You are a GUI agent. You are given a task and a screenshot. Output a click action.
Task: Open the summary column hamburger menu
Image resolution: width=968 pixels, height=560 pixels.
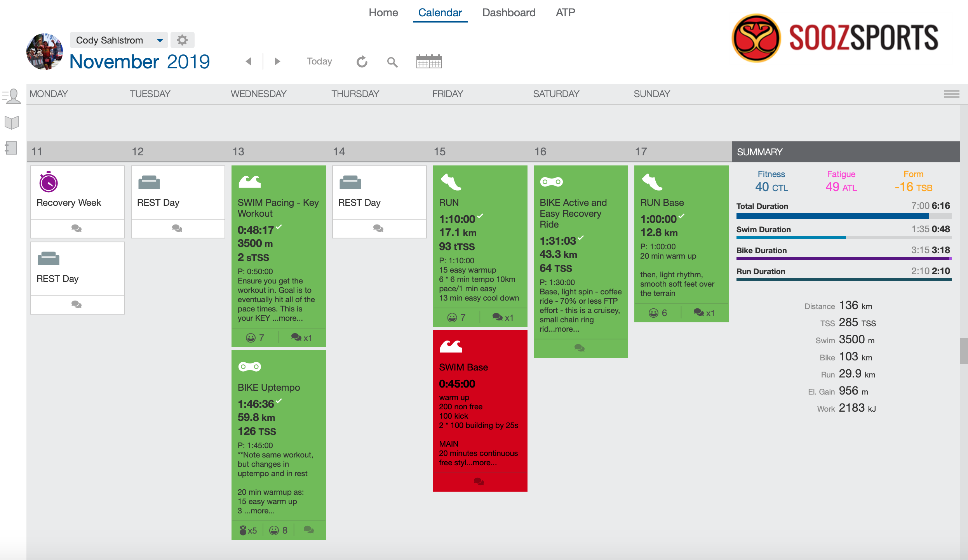(951, 94)
